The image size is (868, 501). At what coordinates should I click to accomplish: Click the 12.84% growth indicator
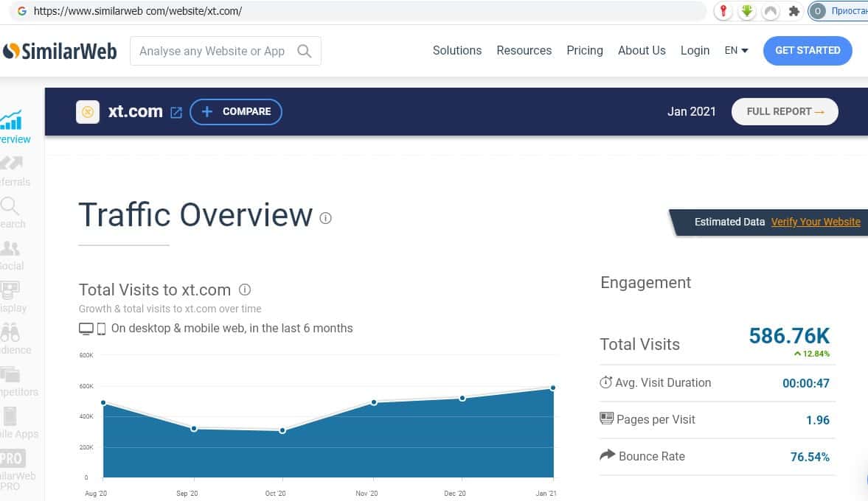coord(812,354)
